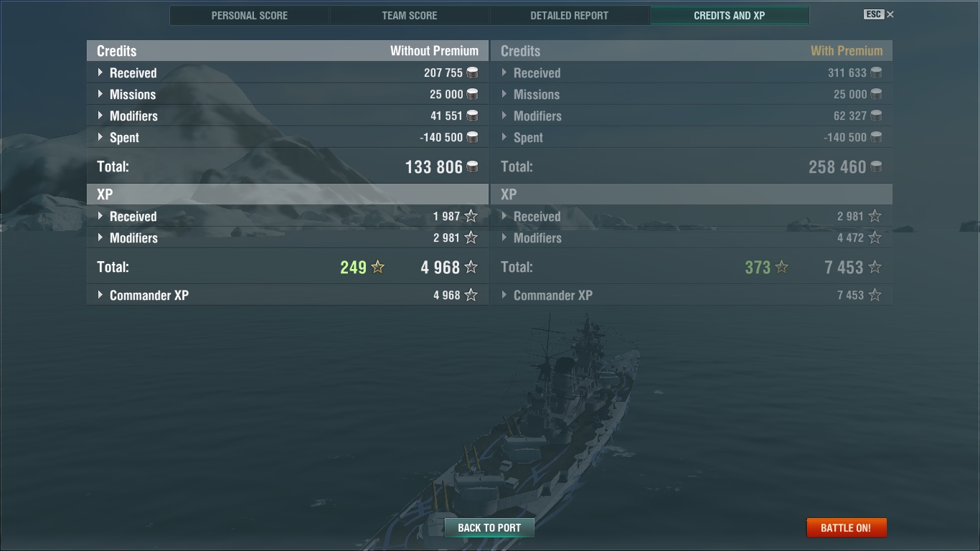The height and width of the screenshot is (551, 980).
Task: Click the coin icon beside Spent -140 500
Action: click(x=472, y=137)
